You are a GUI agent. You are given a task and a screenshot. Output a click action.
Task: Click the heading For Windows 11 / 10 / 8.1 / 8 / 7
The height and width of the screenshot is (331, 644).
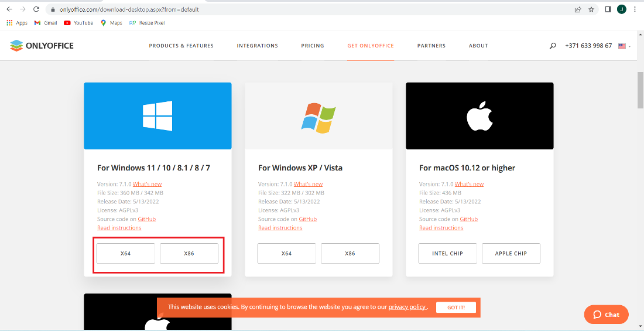click(153, 168)
